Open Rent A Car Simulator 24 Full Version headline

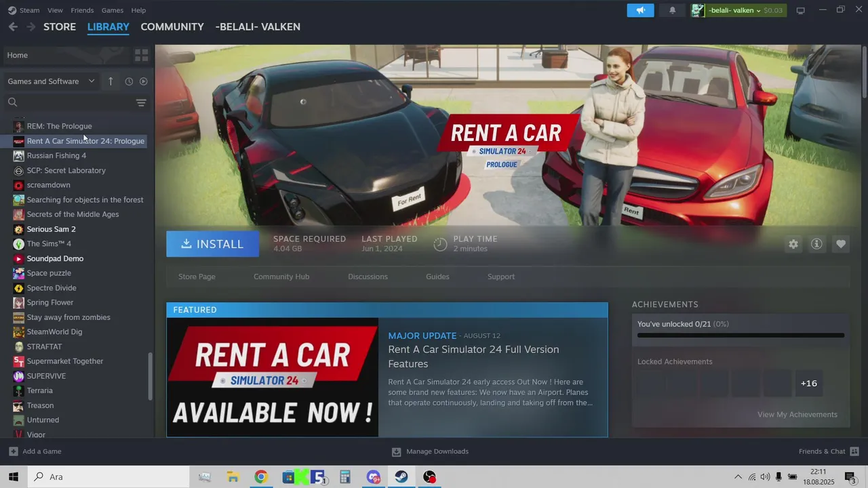473,357
